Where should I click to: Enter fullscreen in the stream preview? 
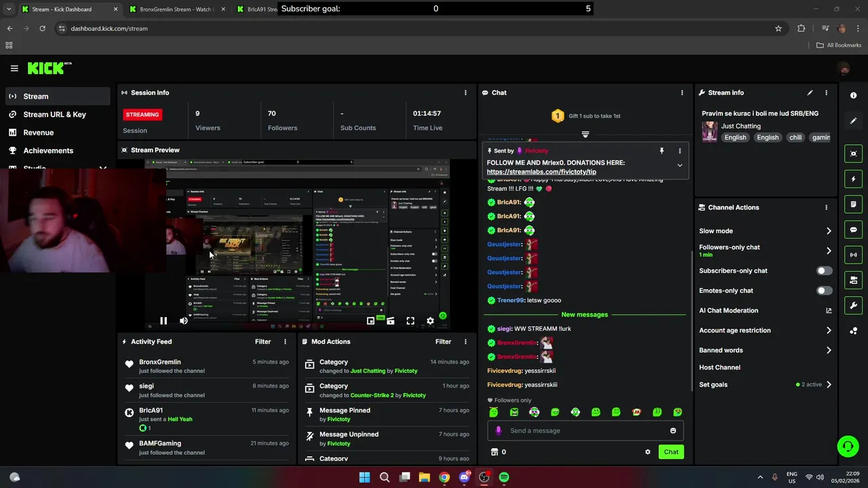pos(410,321)
